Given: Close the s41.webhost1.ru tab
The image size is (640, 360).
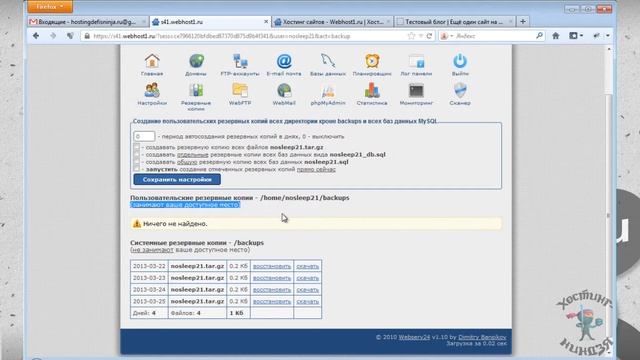Looking at the screenshot, I should point(266,22).
